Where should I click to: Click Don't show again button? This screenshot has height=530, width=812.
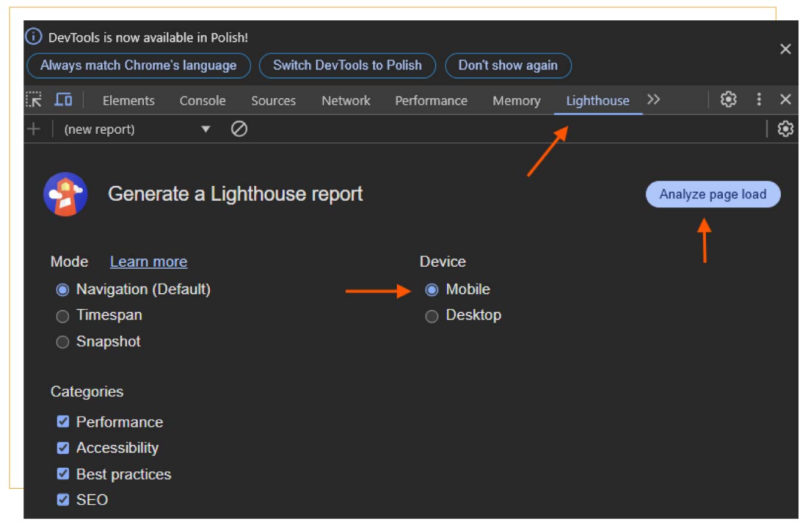point(508,65)
